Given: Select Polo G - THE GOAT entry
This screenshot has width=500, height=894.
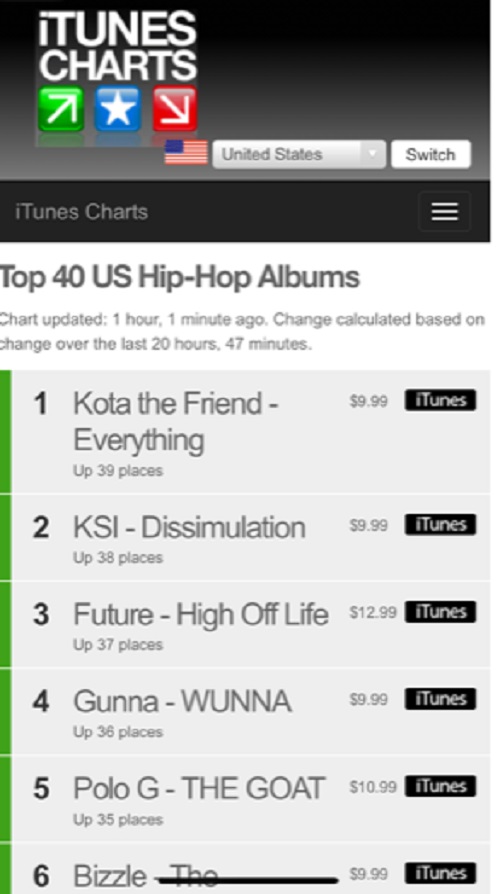Looking at the screenshot, I should tap(198, 789).
